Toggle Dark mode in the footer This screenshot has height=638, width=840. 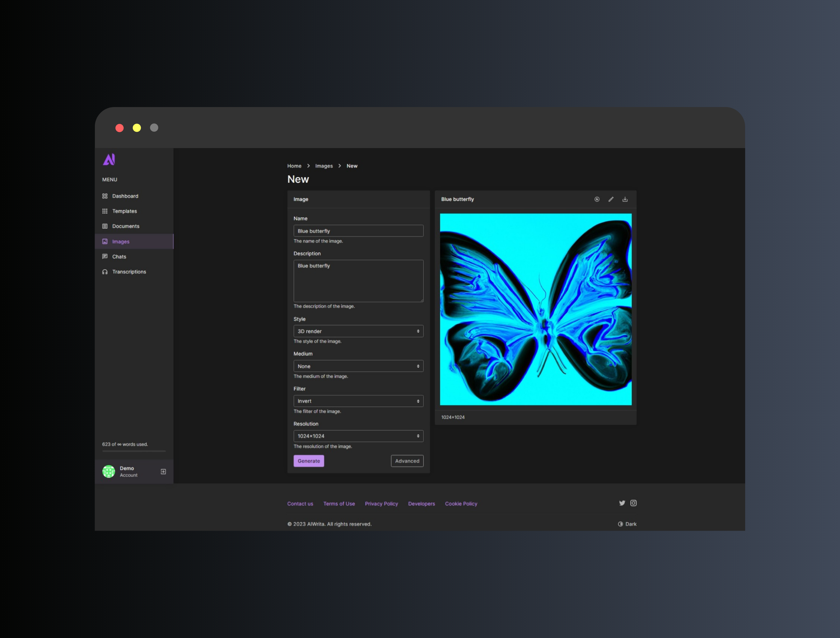(627, 523)
